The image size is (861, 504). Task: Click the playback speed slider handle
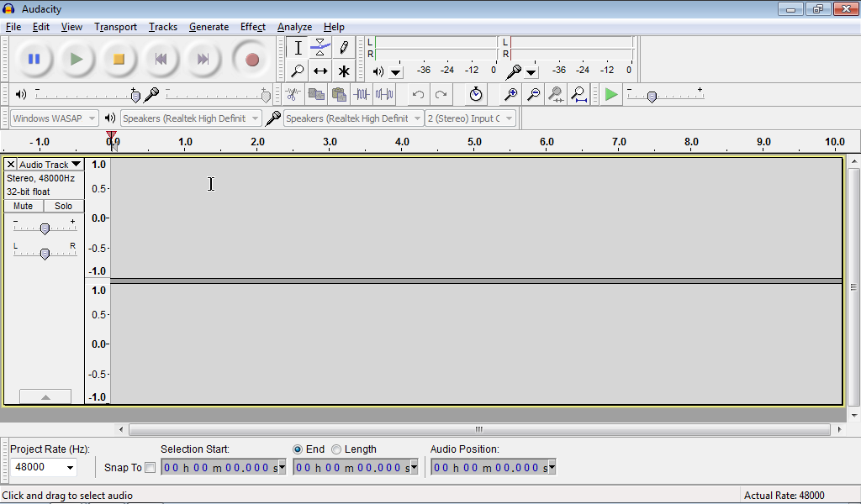click(x=652, y=97)
